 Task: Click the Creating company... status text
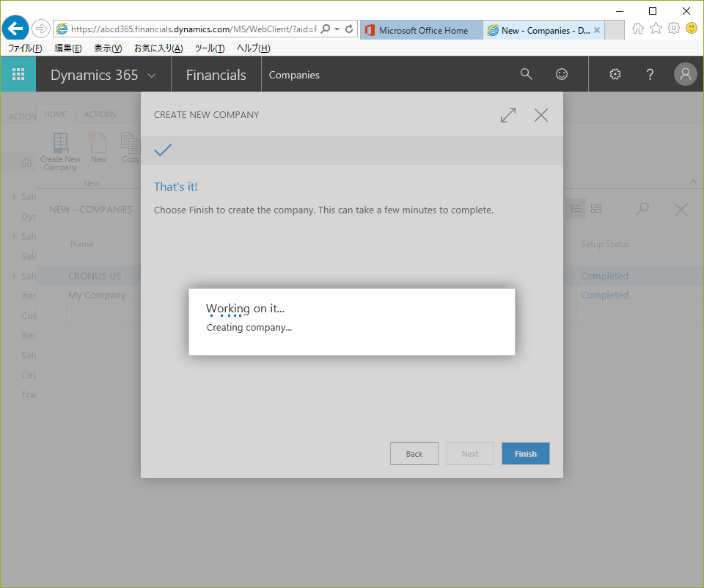[249, 327]
